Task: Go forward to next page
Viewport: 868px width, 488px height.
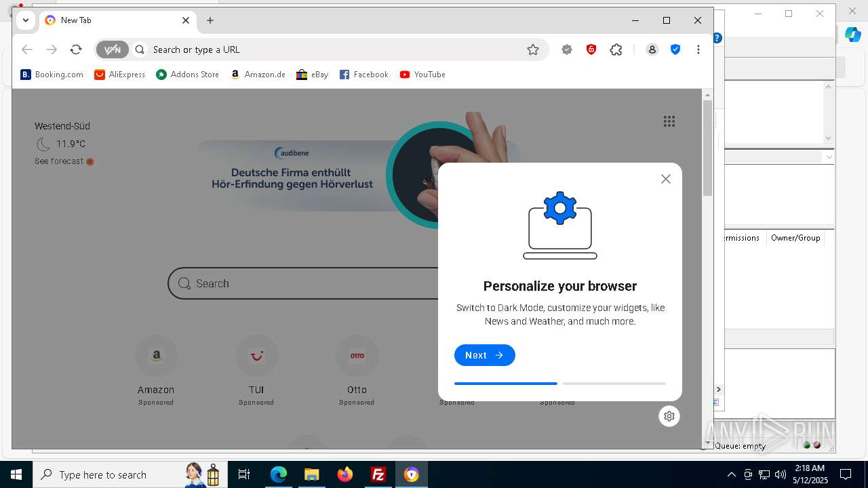Action: pos(52,49)
